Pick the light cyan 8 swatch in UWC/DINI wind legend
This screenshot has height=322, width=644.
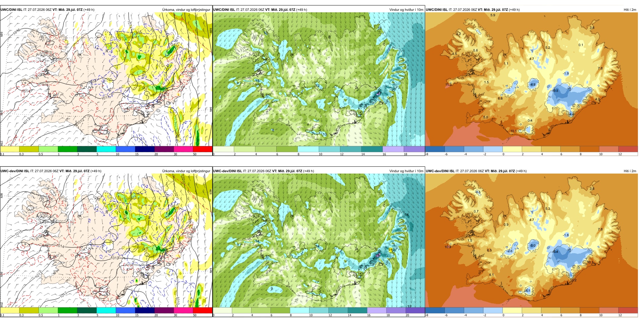(308, 149)
